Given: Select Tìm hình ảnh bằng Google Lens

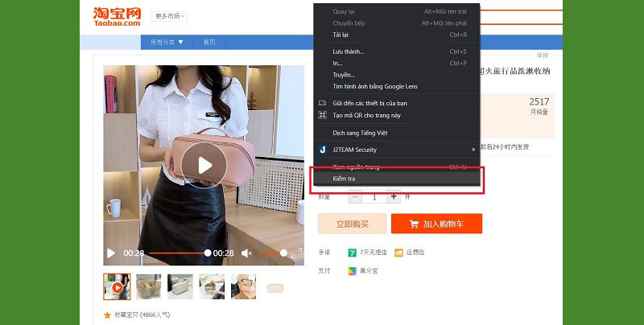Looking at the screenshot, I should click(397, 86).
